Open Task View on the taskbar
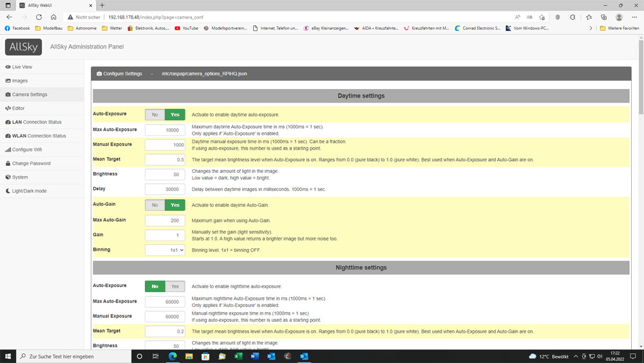644x363 pixels. coord(155,357)
